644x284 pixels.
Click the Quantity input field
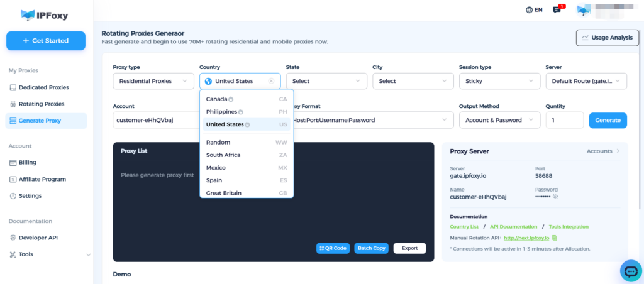pos(564,120)
